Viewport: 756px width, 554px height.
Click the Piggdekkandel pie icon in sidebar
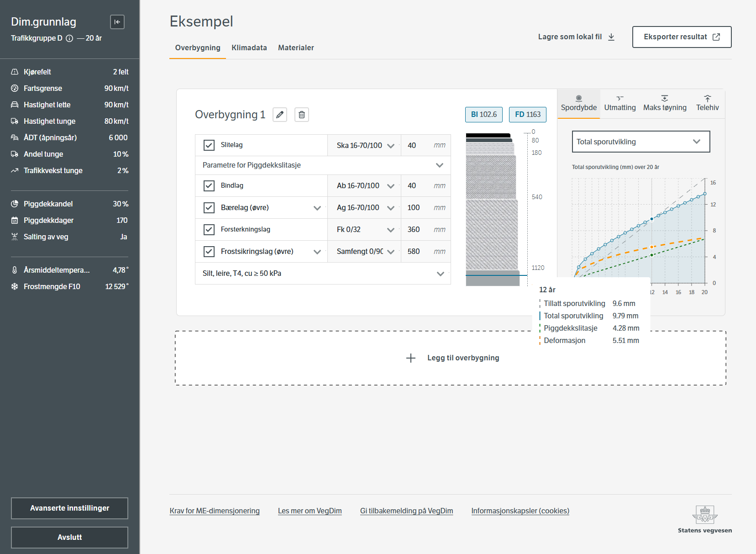click(15, 204)
